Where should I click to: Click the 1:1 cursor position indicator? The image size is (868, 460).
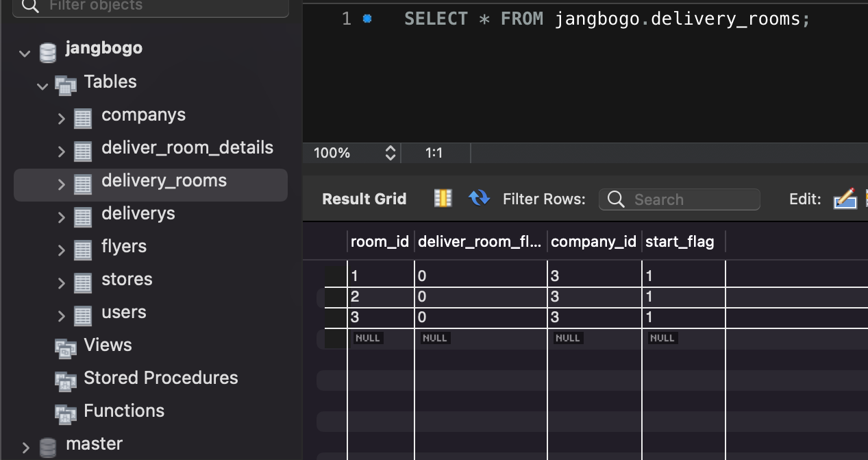[434, 153]
